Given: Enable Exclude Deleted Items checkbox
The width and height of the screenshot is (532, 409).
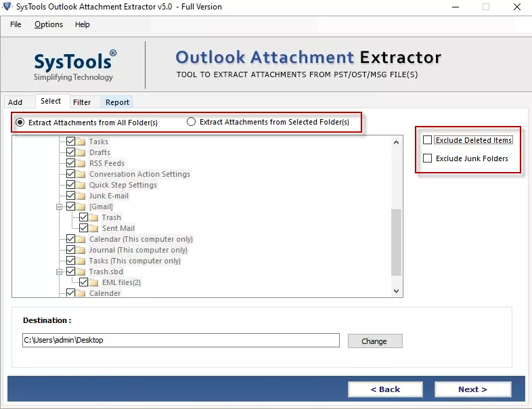Looking at the screenshot, I should (428, 140).
